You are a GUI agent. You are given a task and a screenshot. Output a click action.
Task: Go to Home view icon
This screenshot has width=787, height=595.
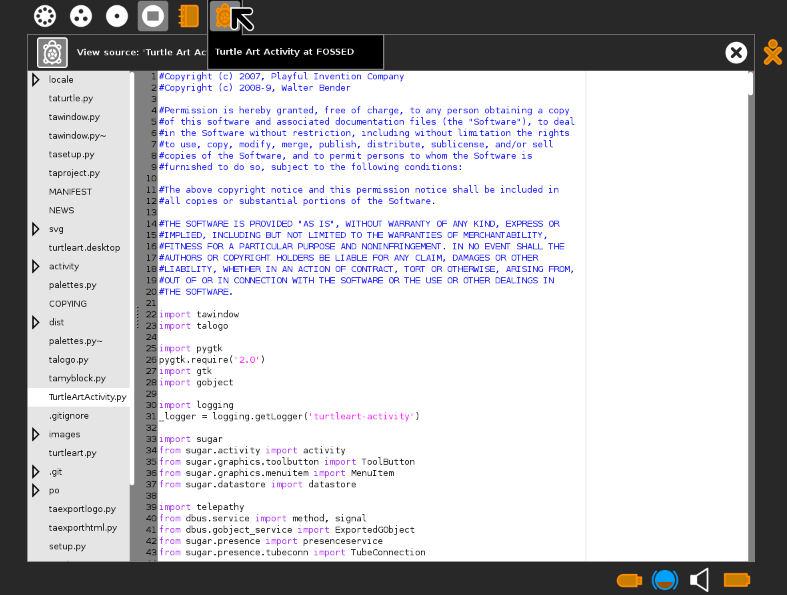[x=117, y=16]
